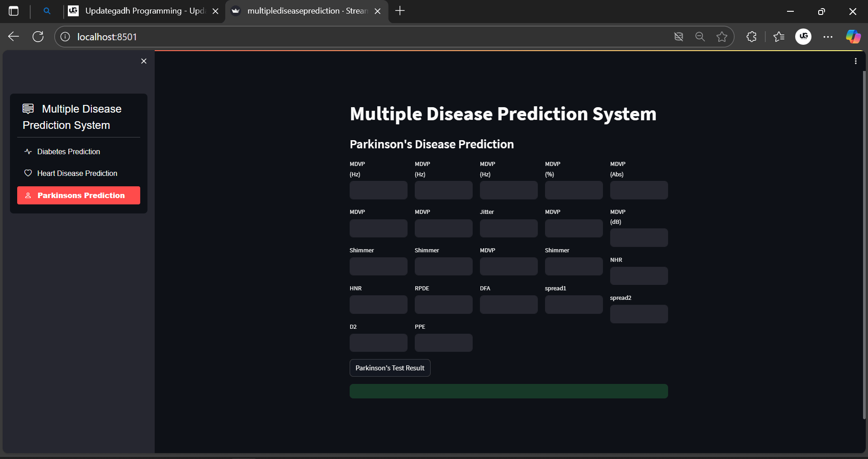Select the person icon on Parkinsons Prediction

[x=28, y=195]
